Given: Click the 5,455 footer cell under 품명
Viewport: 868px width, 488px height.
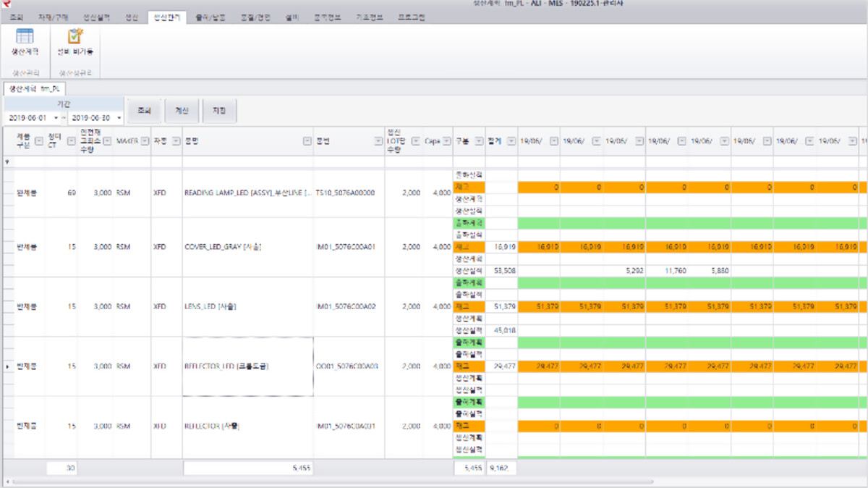Looking at the screenshot, I should click(248, 468).
